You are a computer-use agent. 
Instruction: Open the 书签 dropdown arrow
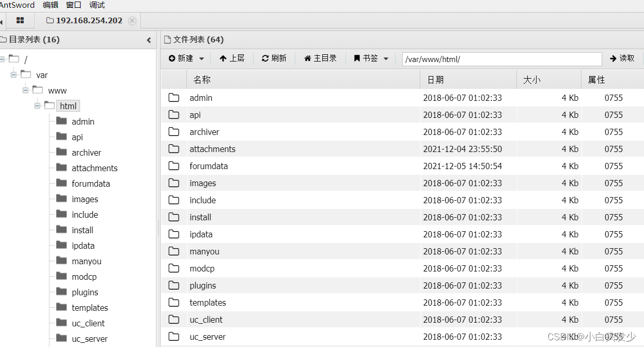(x=386, y=59)
